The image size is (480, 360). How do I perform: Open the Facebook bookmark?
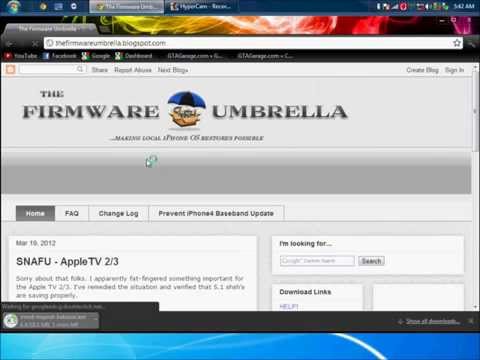click(x=60, y=56)
